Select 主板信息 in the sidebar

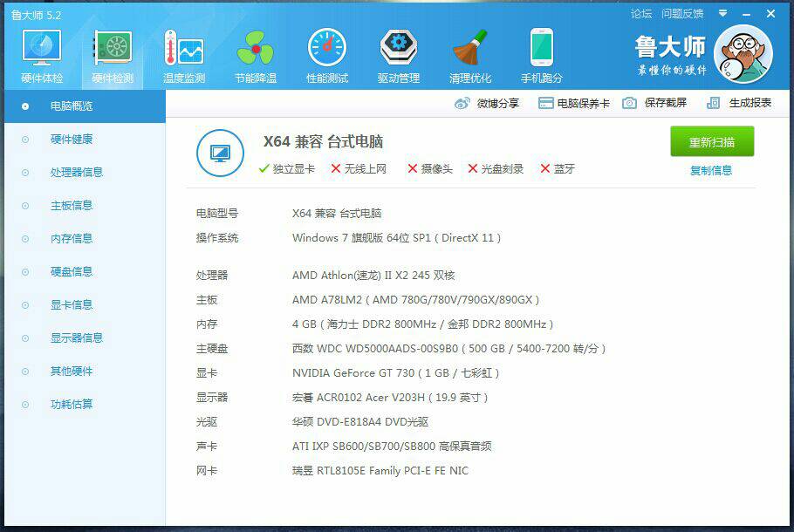pyautogui.click(x=86, y=206)
